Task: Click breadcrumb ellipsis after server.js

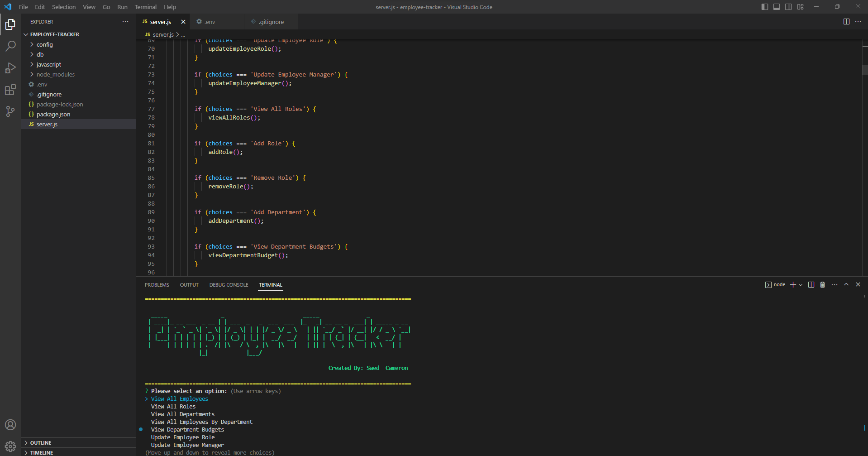Action: point(183,34)
